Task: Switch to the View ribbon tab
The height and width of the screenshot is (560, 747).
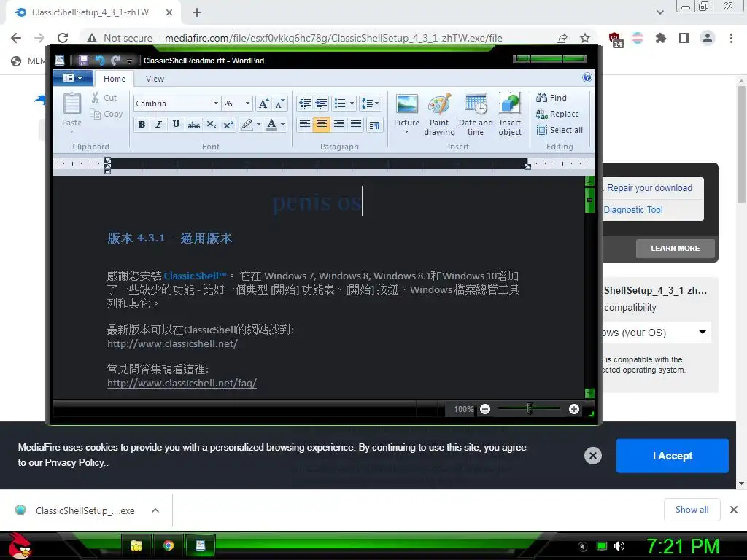Action: 155,79
